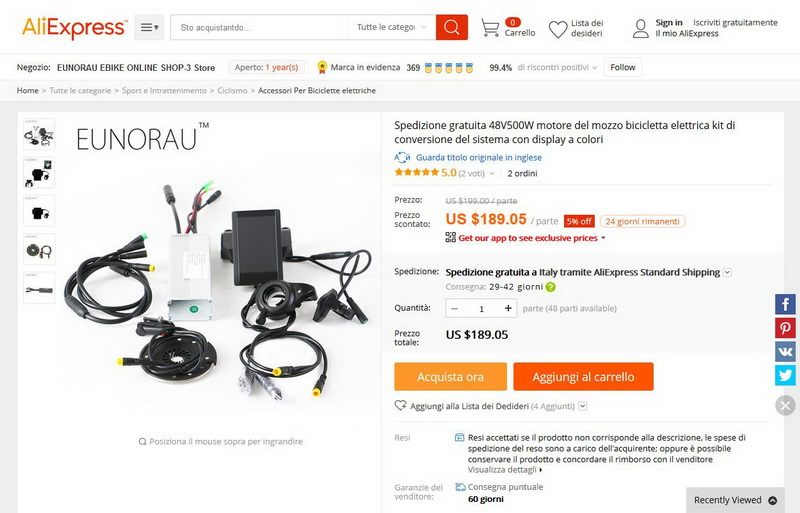The width and height of the screenshot is (800, 513).
Task: Click the delivery time help question icon
Action: coord(551,287)
